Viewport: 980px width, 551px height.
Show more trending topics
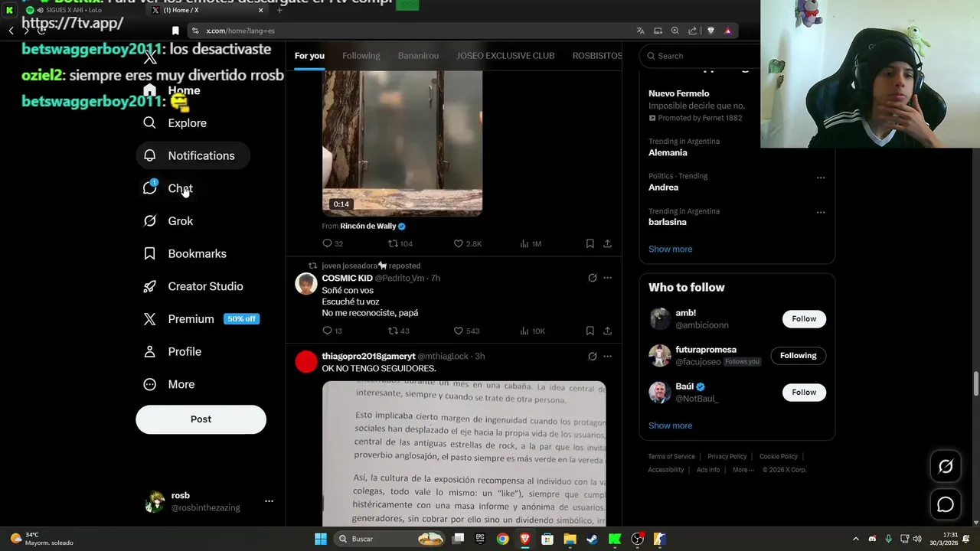pos(670,249)
